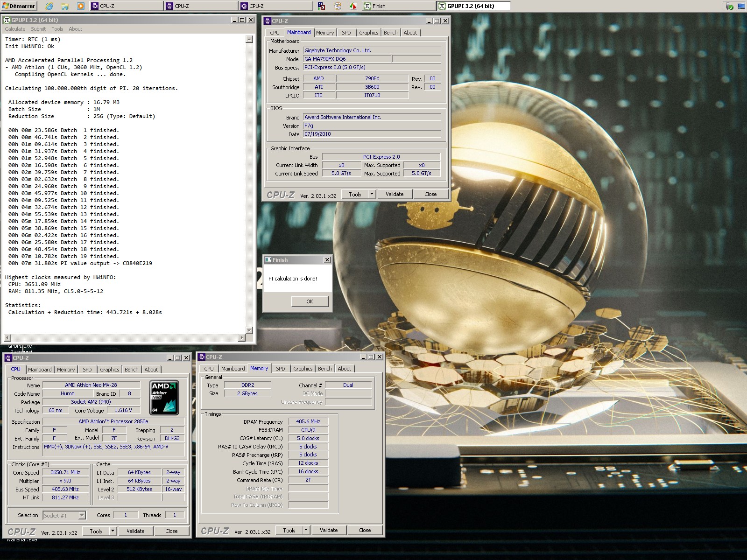747x560 pixels.
Task: Click the GPUPI log scroll-up arrow
Action: click(249, 39)
